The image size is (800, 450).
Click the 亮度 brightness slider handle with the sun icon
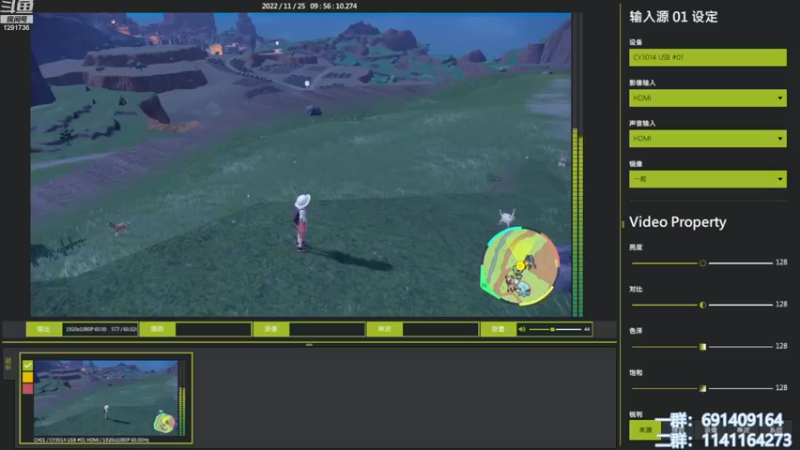(703, 263)
